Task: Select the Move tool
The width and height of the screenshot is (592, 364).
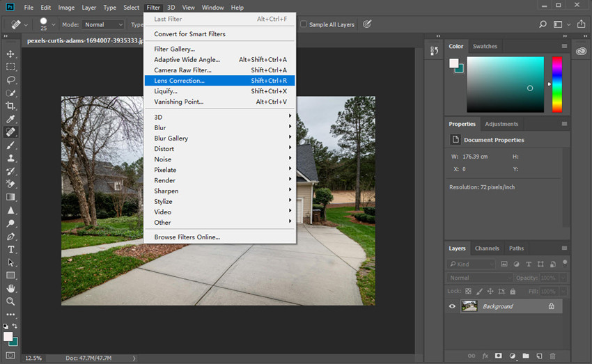Action: coord(10,54)
